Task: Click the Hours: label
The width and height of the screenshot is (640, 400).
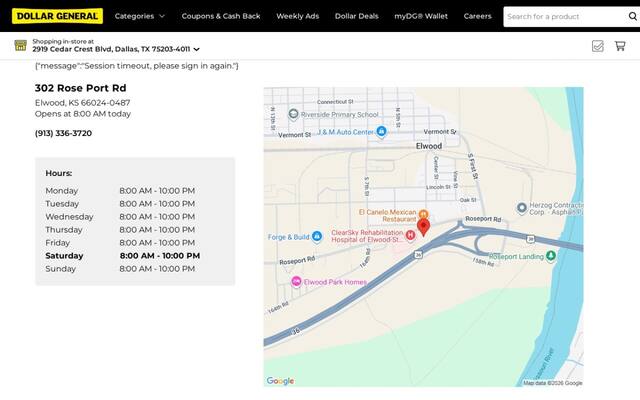Action: point(59,173)
